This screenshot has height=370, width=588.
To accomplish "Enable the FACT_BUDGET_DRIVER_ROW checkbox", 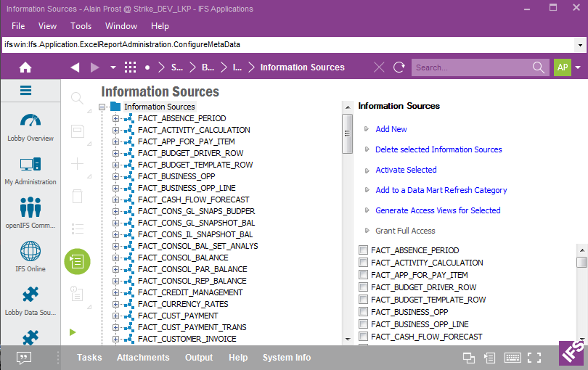I will point(363,288).
